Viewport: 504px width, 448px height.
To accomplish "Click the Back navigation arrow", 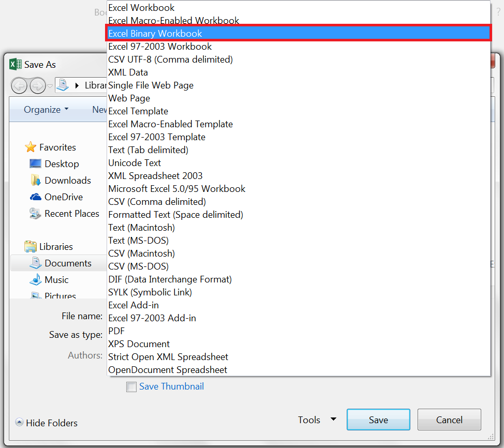I will point(19,85).
